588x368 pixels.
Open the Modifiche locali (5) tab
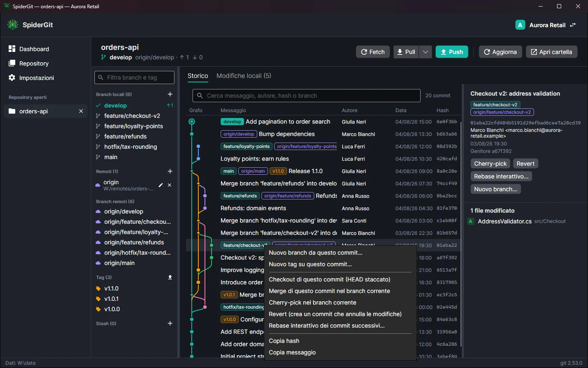pos(244,76)
